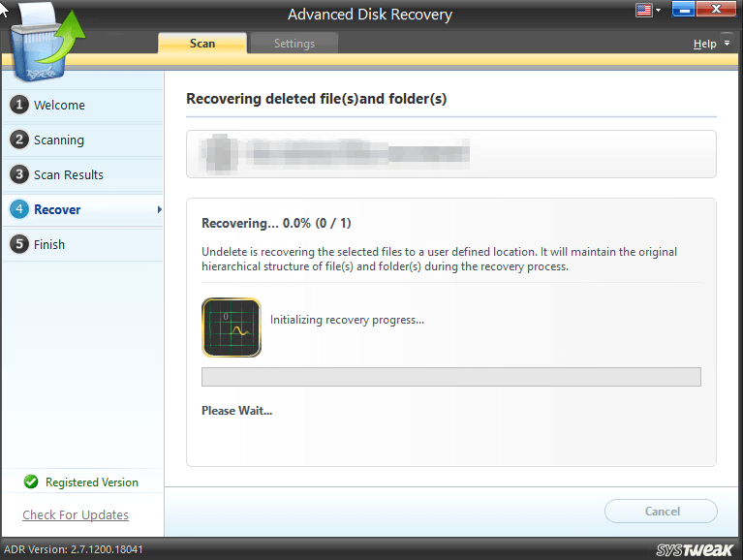The width and height of the screenshot is (743, 560).
Task: Click the step 2 Scanning number icon
Action: pos(19,140)
